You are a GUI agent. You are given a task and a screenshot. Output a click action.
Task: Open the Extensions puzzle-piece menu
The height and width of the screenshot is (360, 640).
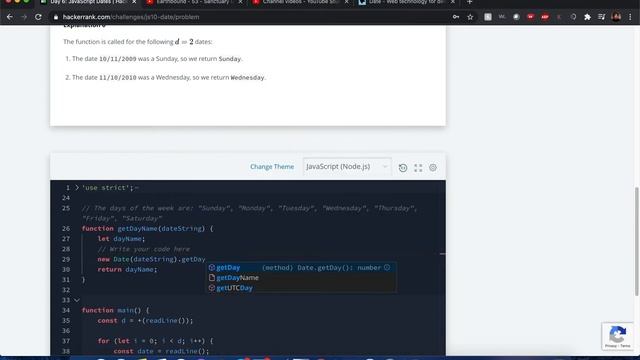pyautogui.click(x=587, y=17)
